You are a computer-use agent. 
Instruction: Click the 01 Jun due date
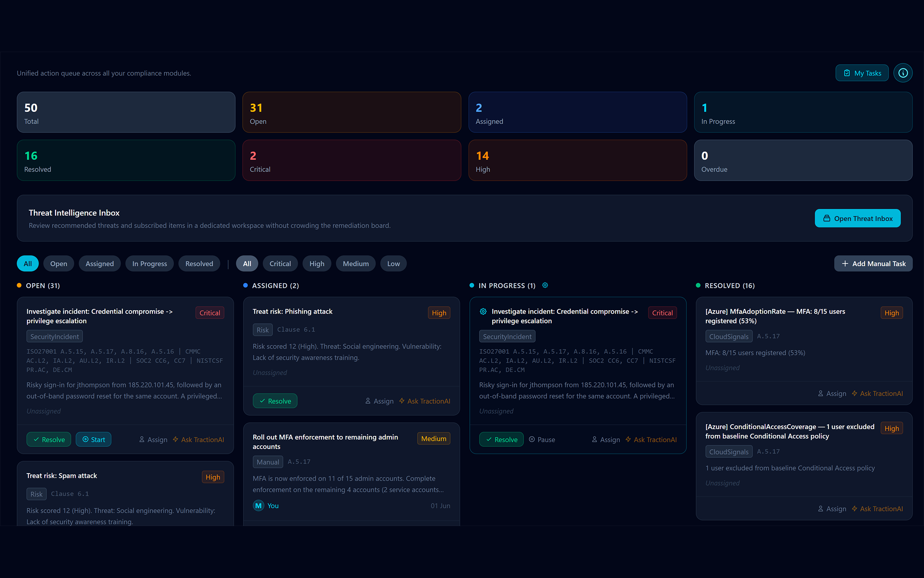pyautogui.click(x=440, y=506)
